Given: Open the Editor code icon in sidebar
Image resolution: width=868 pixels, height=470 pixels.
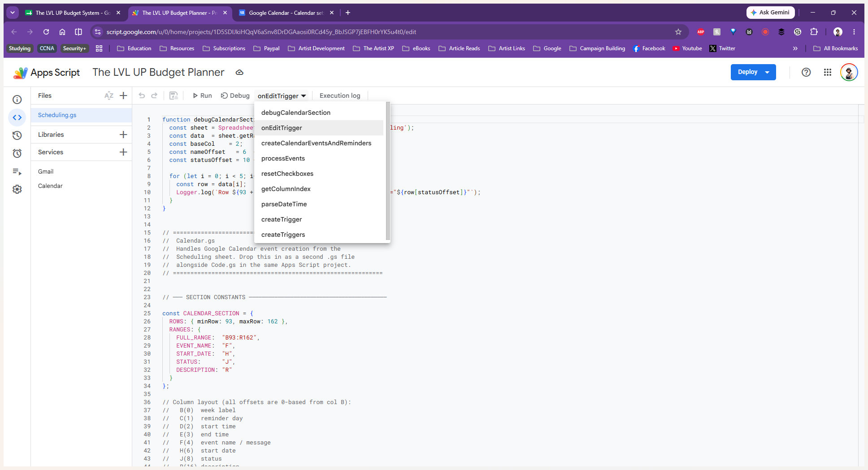Looking at the screenshot, I should (17, 117).
